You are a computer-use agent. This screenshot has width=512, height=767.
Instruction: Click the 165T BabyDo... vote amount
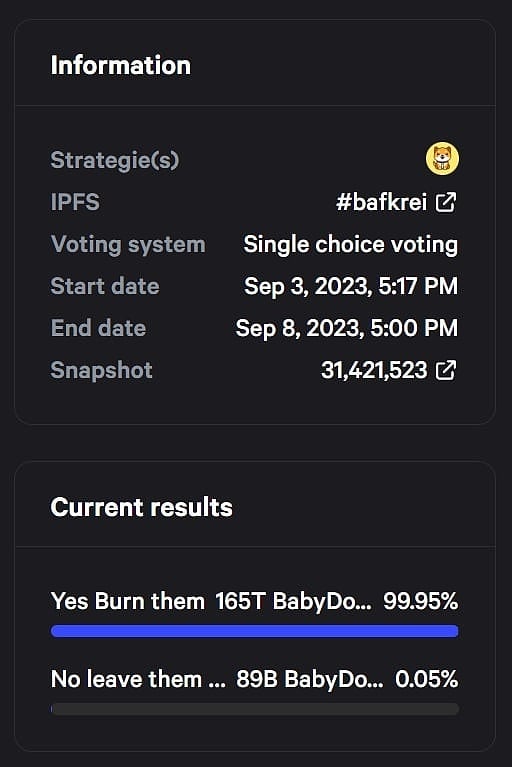tap(293, 601)
